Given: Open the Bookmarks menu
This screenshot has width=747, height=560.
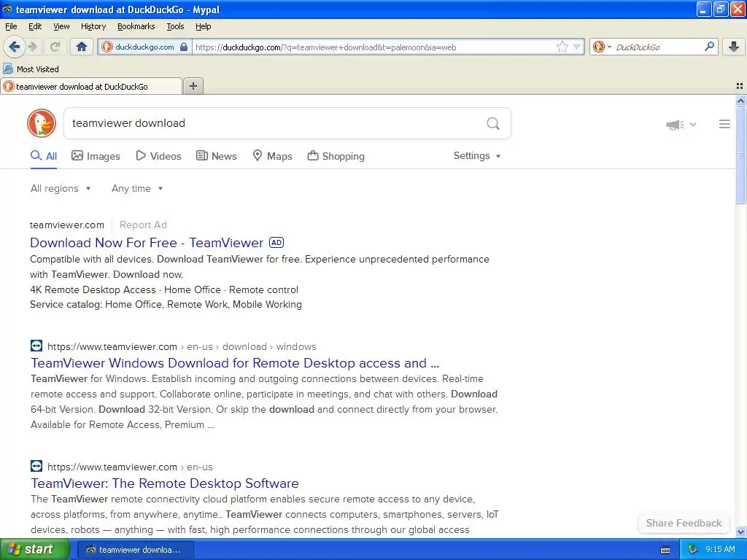Looking at the screenshot, I should click(x=136, y=26).
